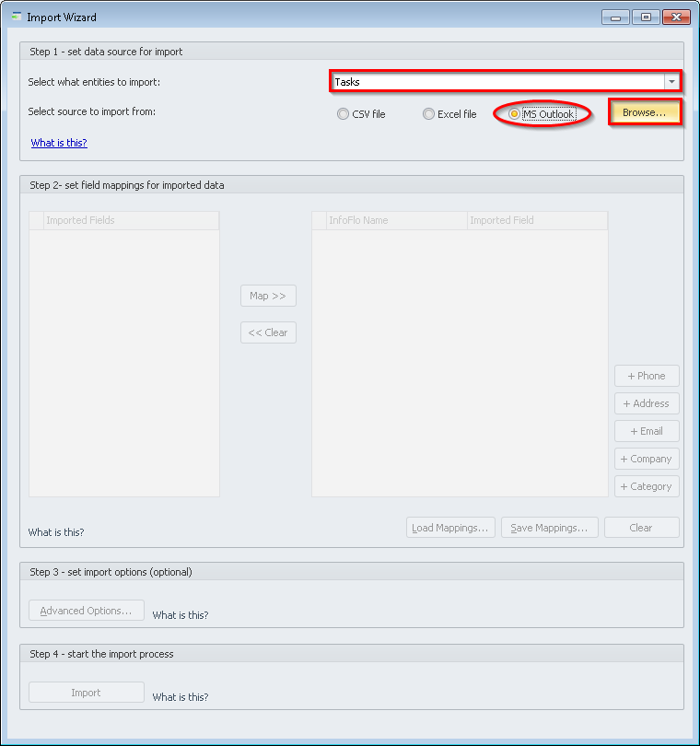Select the CSV file radio button

click(x=344, y=114)
